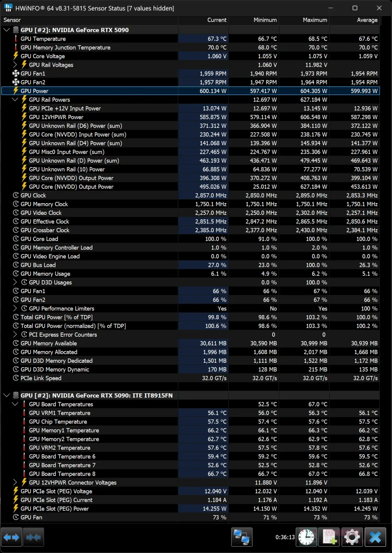This screenshot has width=392, height=553.
Task: Start logging with the sheet-plus icon
Action: [329, 537]
